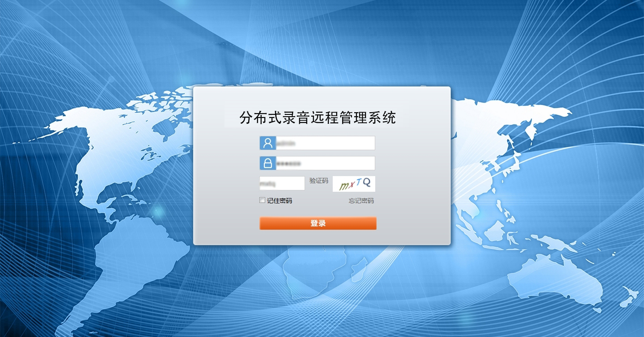The width and height of the screenshot is (644, 337).
Task: Refresh the mxTQ captcha image
Action: tap(354, 184)
